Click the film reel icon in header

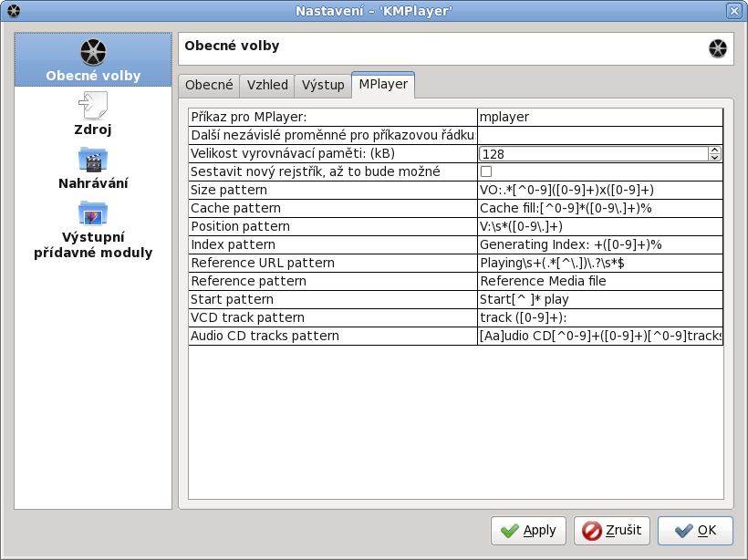pyautogui.click(x=718, y=48)
